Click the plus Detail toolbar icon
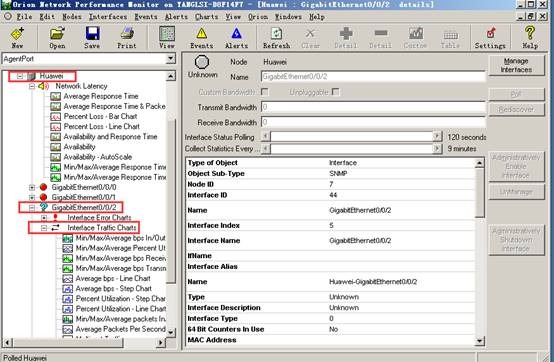554x362 pixels. coord(346,34)
